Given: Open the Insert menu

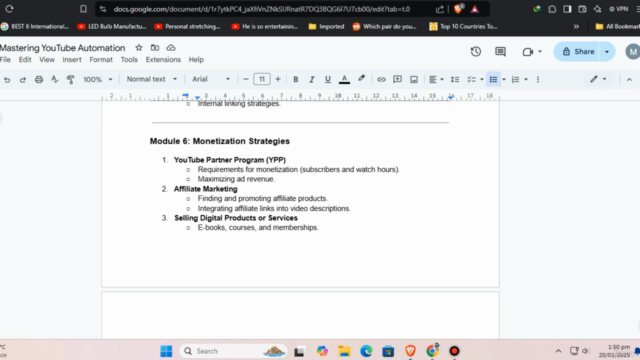Looking at the screenshot, I should (72, 60).
